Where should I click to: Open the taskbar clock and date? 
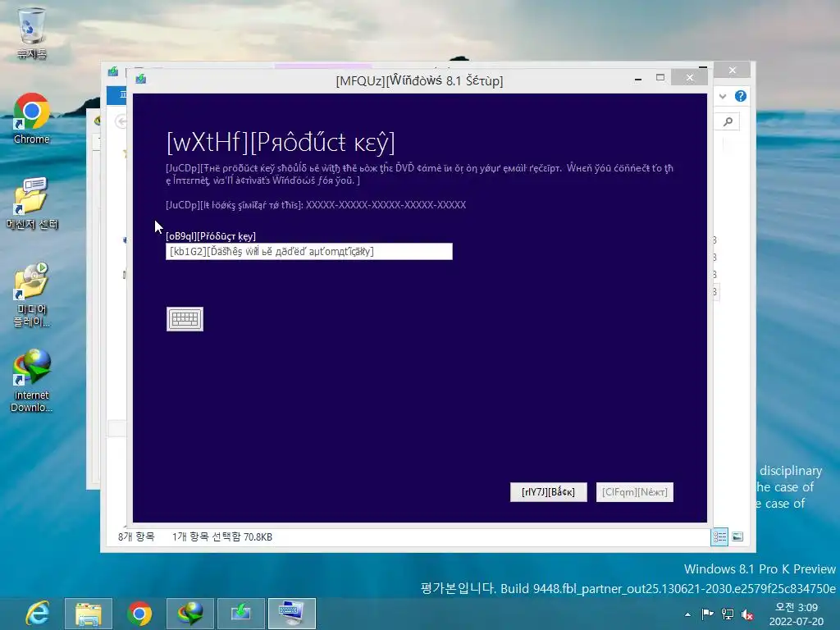pyautogui.click(x=797, y=614)
